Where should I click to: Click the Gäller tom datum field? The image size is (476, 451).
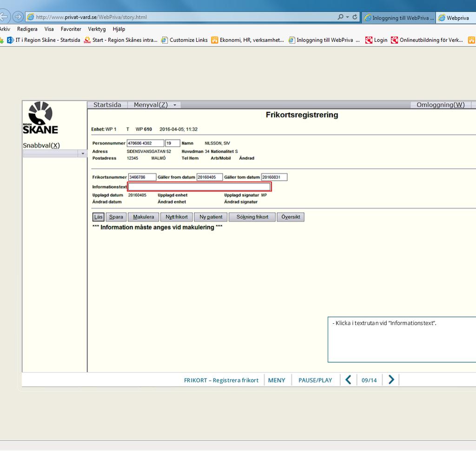pyautogui.click(x=274, y=177)
